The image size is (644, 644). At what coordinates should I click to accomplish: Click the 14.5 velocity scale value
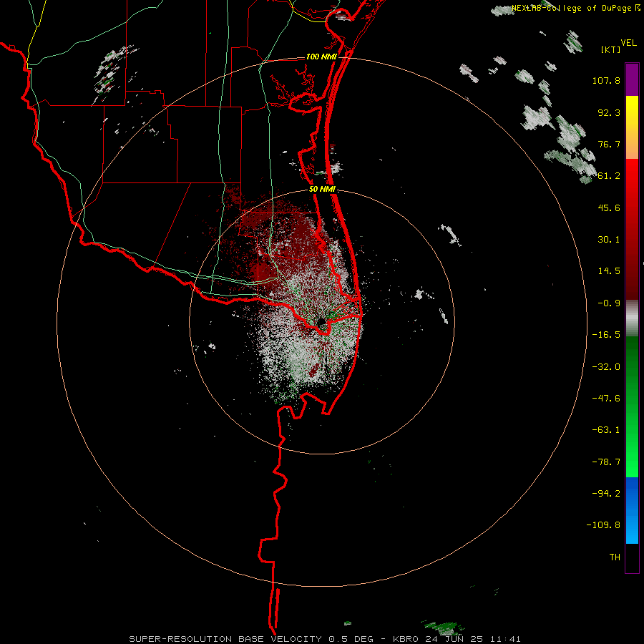pyautogui.click(x=609, y=271)
